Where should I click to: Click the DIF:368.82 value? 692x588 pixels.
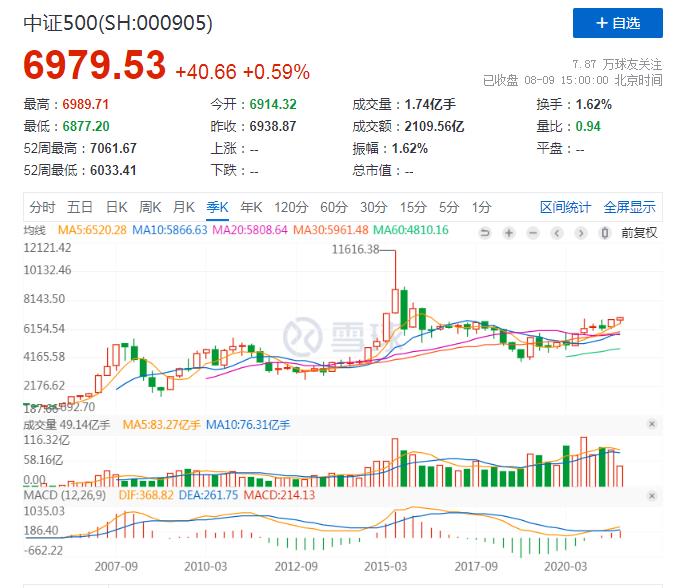point(146,495)
